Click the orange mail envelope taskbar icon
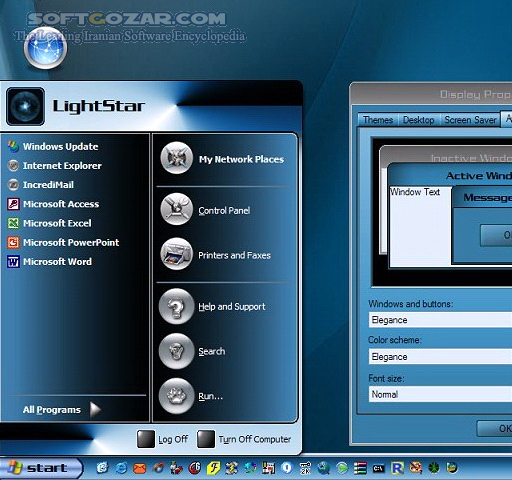Screen dimensions: 512x480 point(140,468)
